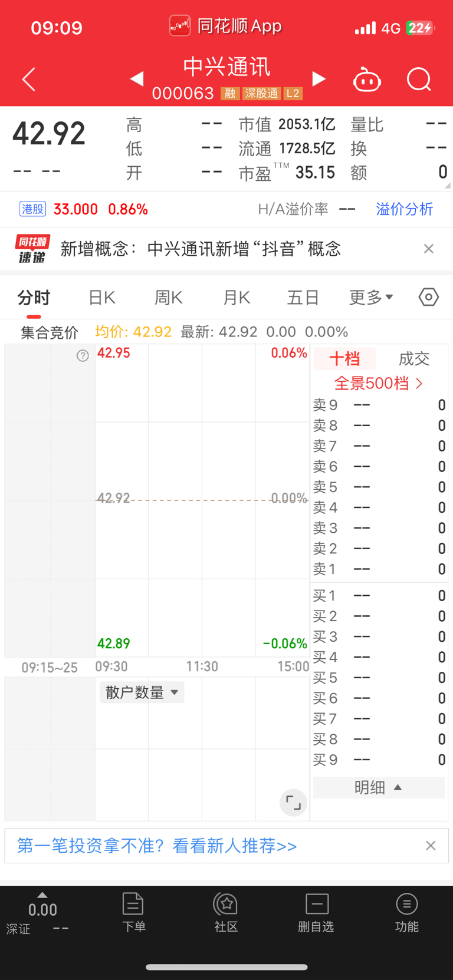Open the 散户数量 indicator dropdown
Image resolution: width=453 pixels, height=980 pixels.
tap(142, 692)
